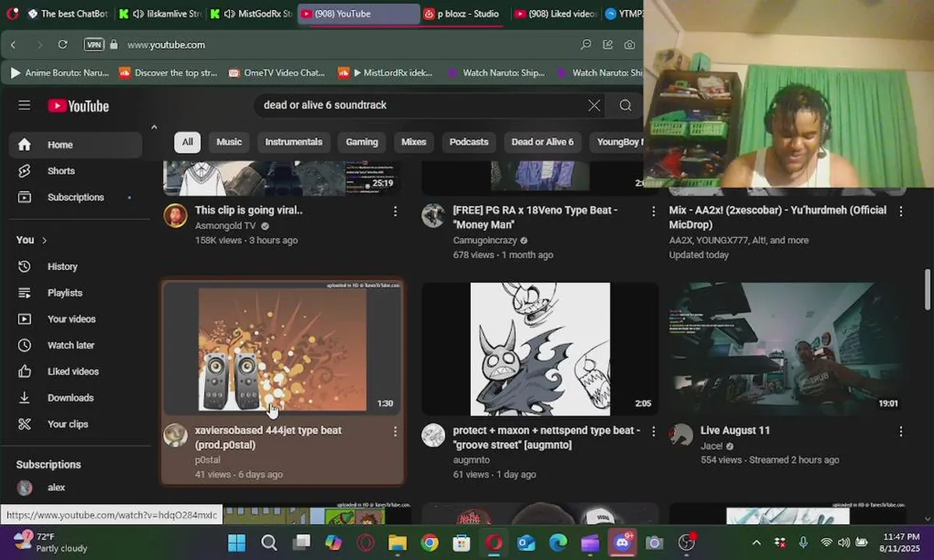Click Asmongold TV channel avatar

(175, 215)
